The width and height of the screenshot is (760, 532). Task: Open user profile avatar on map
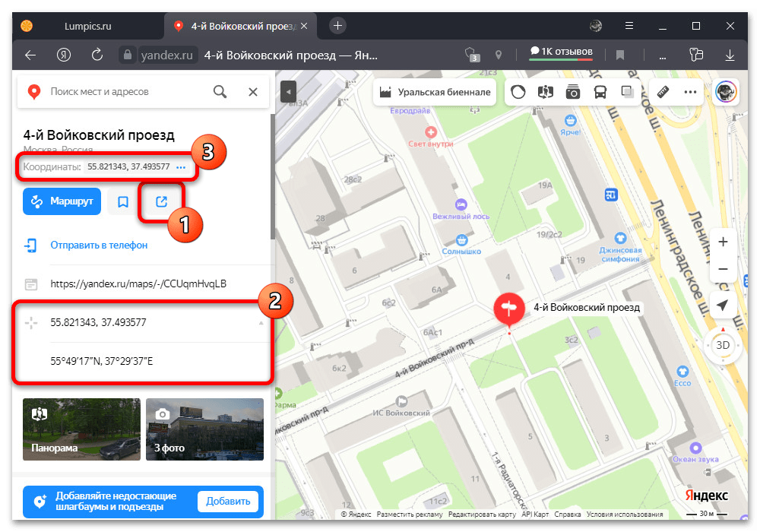tap(726, 92)
